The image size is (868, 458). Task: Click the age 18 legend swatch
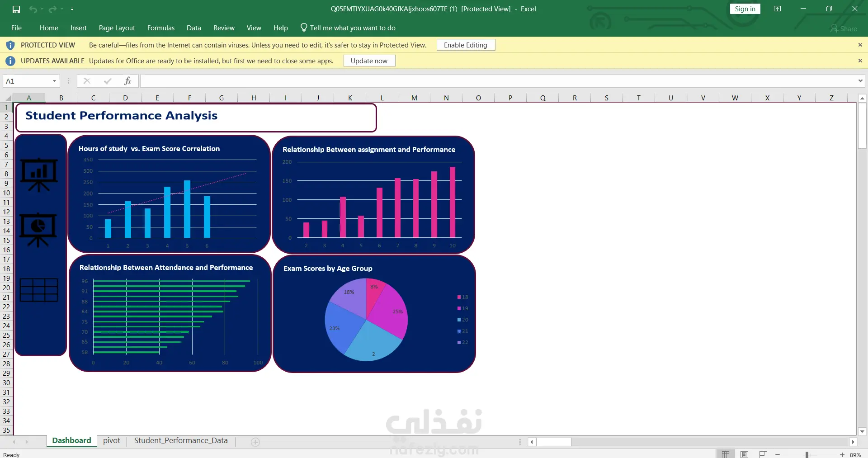click(x=459, y=297)
